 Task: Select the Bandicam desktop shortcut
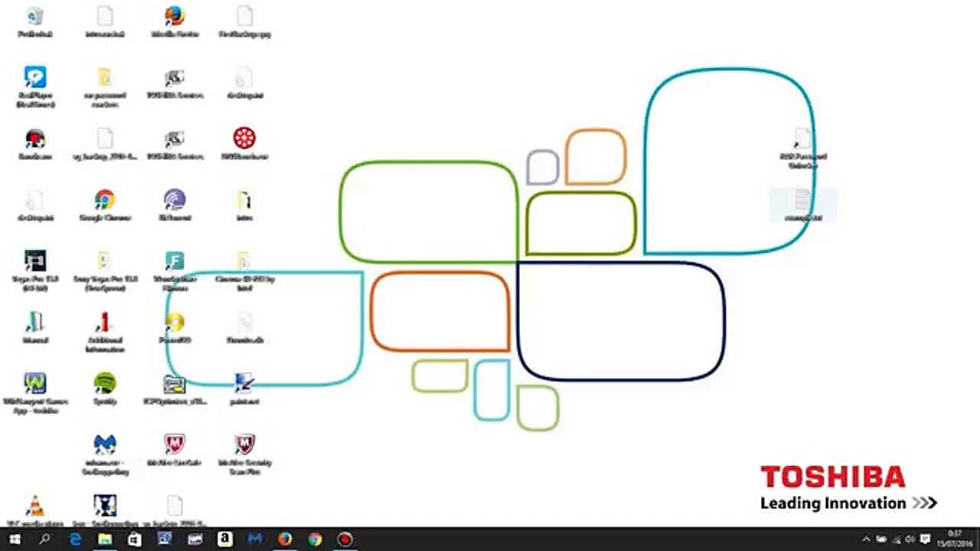[34, 144]
